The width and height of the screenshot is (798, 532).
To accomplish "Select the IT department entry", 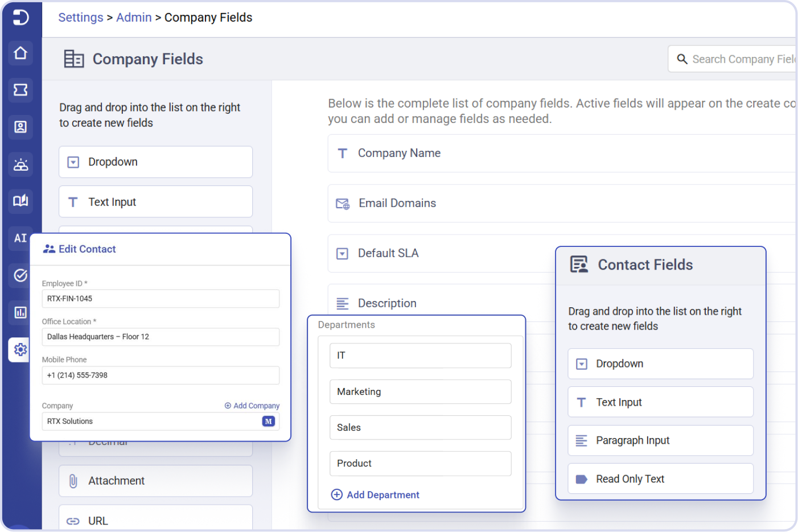I will pyautogui.click(x=421, y=356).
